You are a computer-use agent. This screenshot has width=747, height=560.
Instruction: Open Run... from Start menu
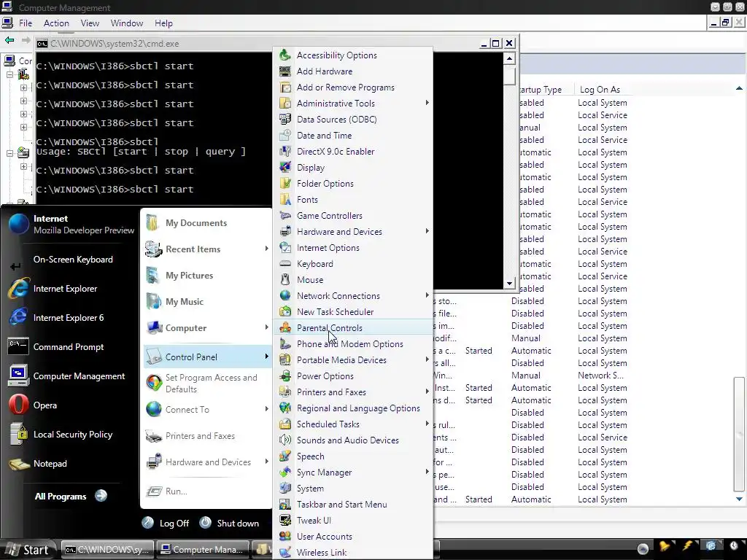(x=208, y=491)
